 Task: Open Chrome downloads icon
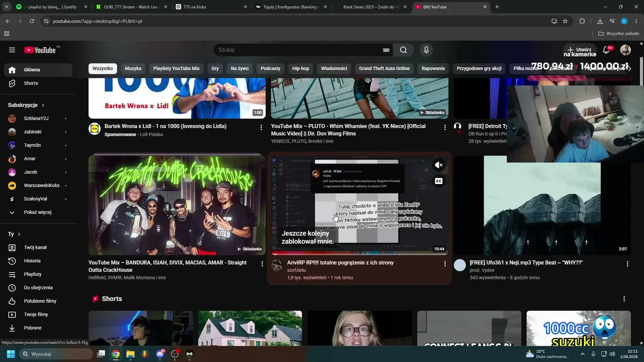coord(600,21)
